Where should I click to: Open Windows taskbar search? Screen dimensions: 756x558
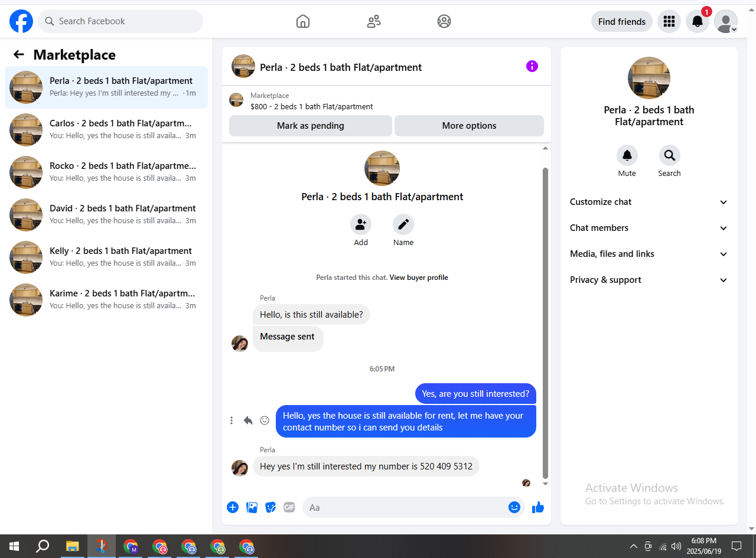pyautogui.click(x=43, y=546)
